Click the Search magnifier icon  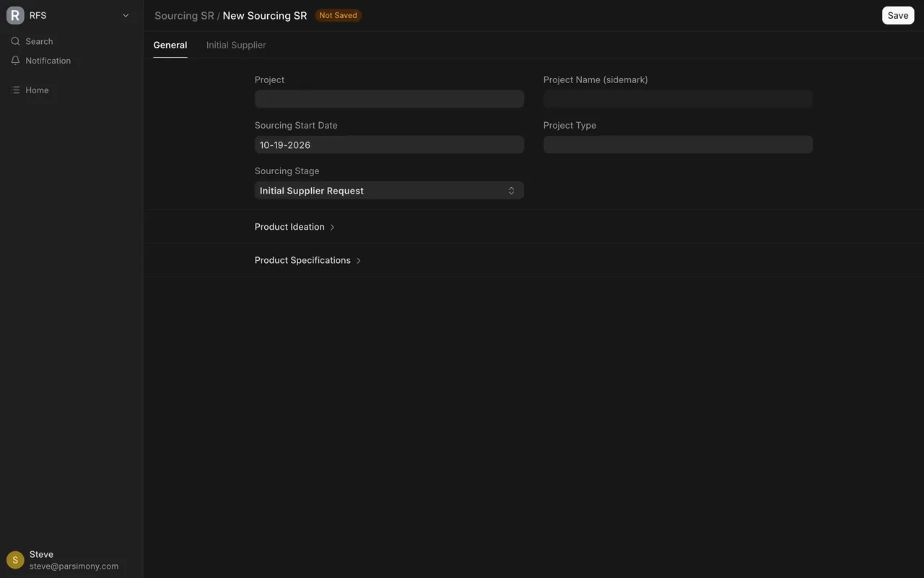[x=15, y=41]
